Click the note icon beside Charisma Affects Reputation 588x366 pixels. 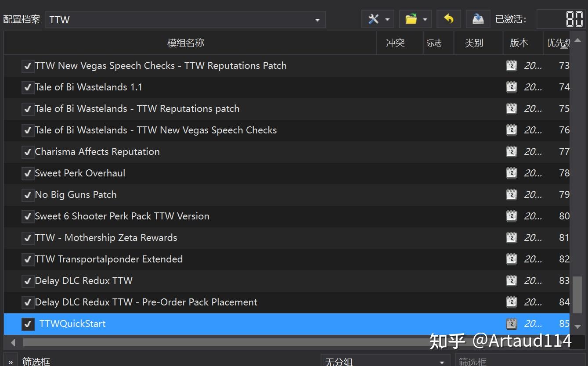point(511,151)
